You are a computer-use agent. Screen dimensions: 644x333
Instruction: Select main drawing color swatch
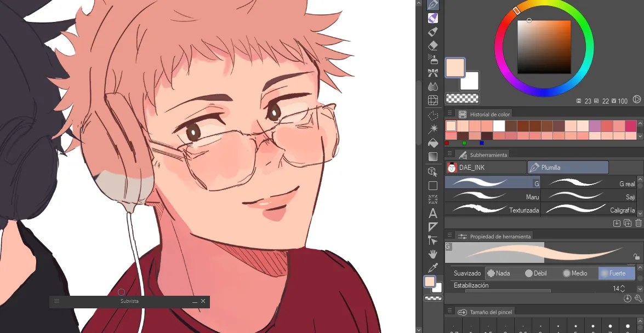click(x=455, y=68)
